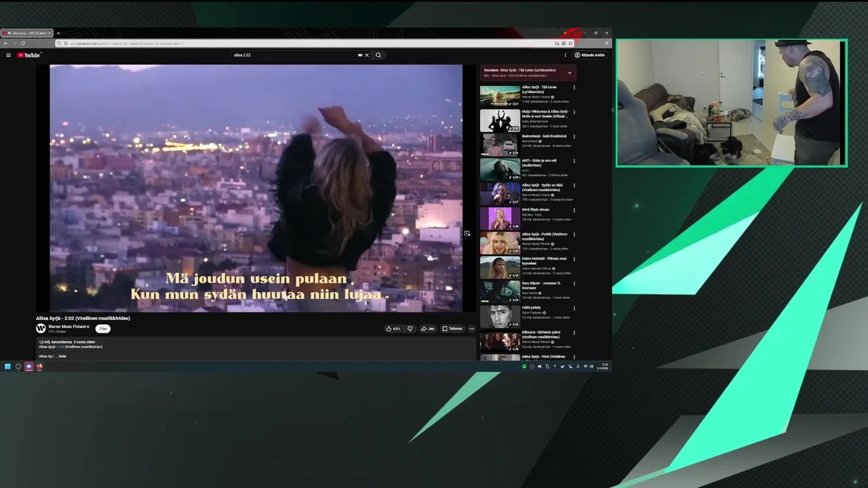Open the YouTube settings three-dot menu

pos(566,55)
